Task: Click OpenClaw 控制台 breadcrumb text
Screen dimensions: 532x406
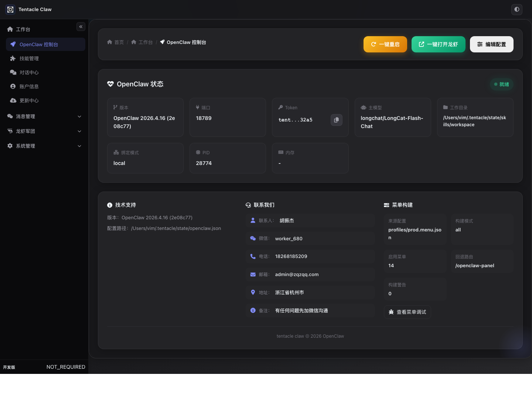Action: pyautogui.click(x=187, y=42)
